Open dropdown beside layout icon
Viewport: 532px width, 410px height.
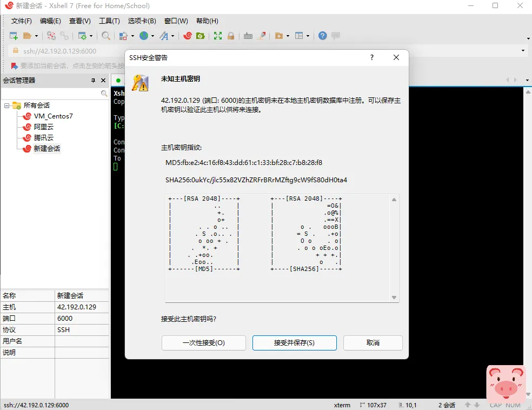pos(308,36)
